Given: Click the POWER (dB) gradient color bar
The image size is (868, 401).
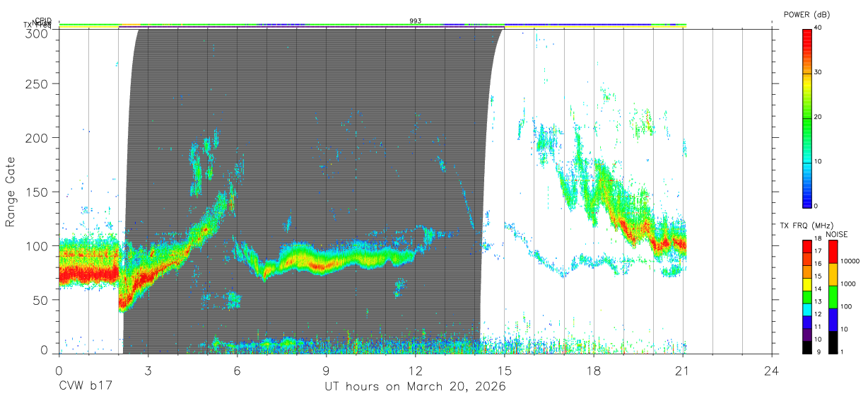Looking at the screenshot, I should [807, 118].
